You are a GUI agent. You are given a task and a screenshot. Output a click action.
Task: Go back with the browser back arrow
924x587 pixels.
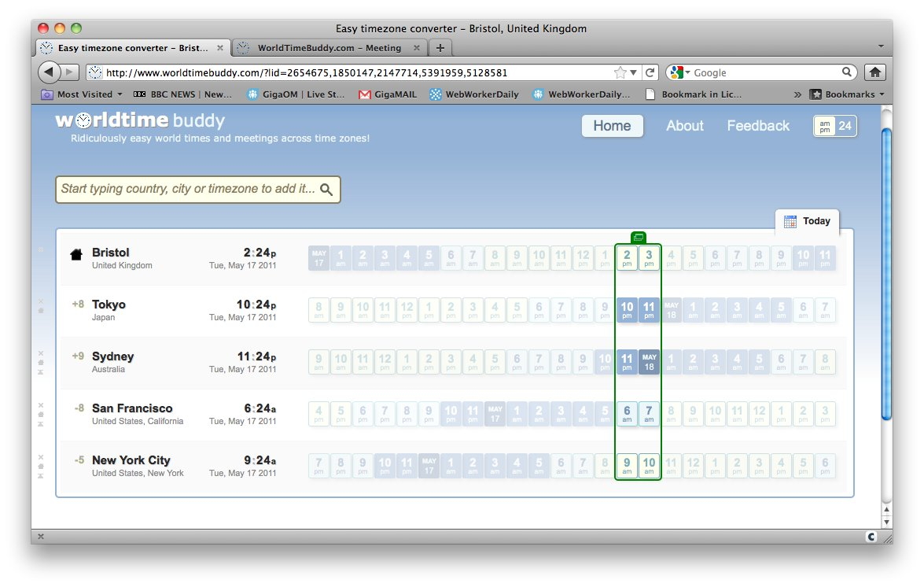click(49, 72)
